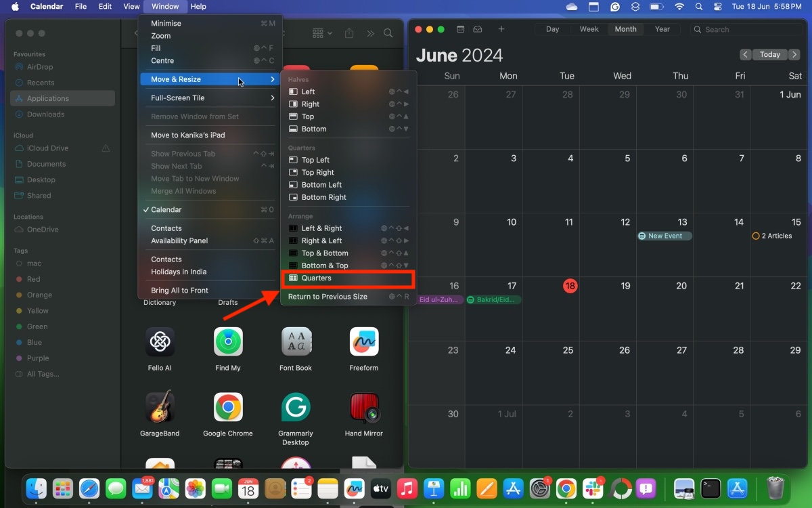Launch GarageBand from the Applications folder
Viewport: 812px width, 508px height.
(x=160, y=407)
